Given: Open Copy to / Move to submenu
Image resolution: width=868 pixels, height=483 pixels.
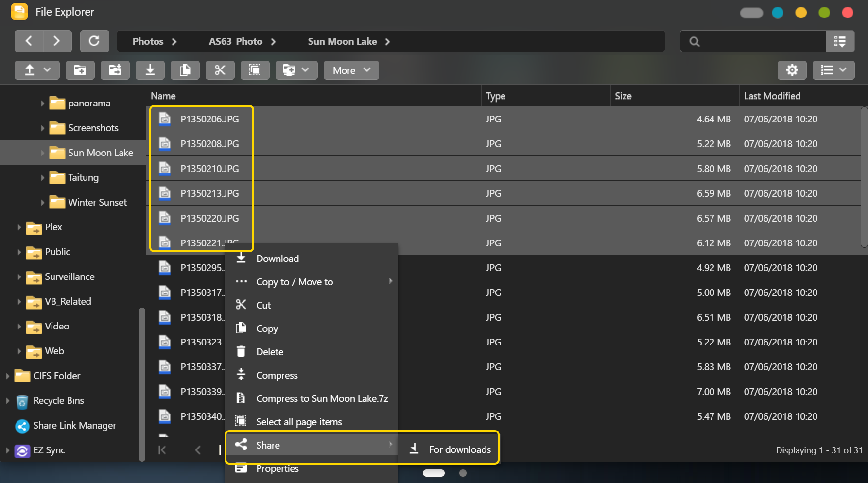Looking at the screenshot, I should pos(311,282).
